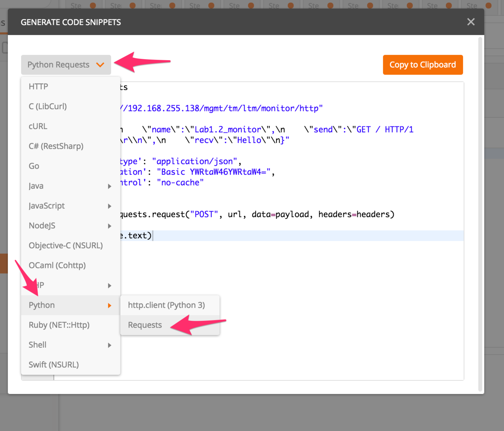Image resolution: width=504 pixels, height=431 pixels.
Task: Select Ruby (NET::Http) option
Action: pos(71,325)
